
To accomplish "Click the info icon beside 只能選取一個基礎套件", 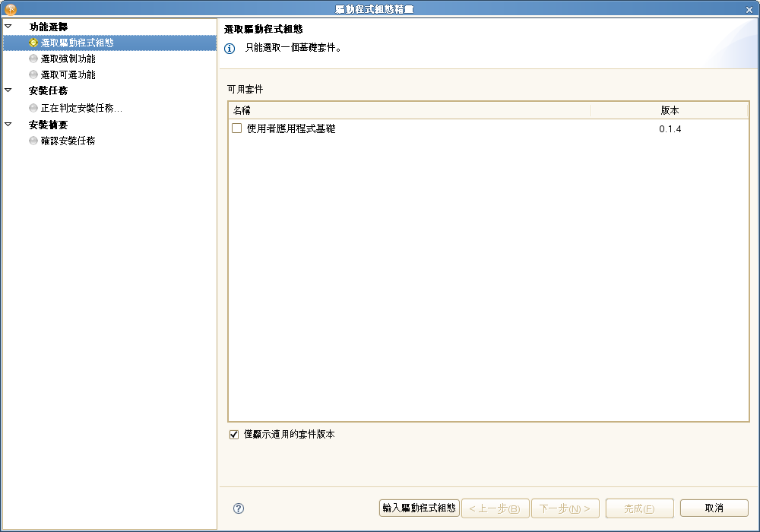I will click(x=230, y=49).
